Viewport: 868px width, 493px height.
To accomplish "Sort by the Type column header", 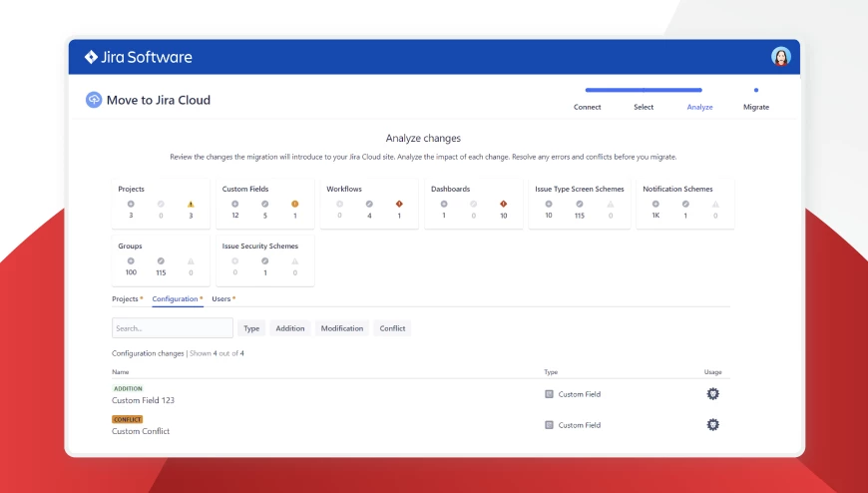I will 551,372.
